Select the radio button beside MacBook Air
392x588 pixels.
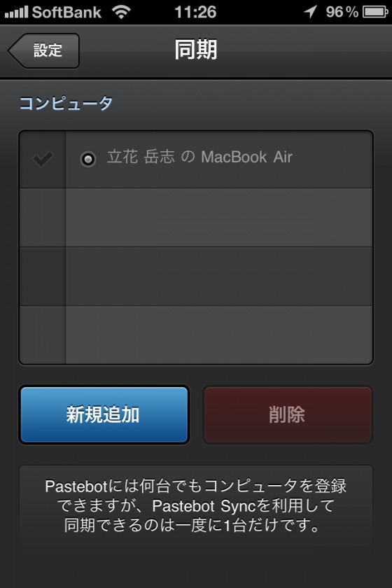pos(88,159)
